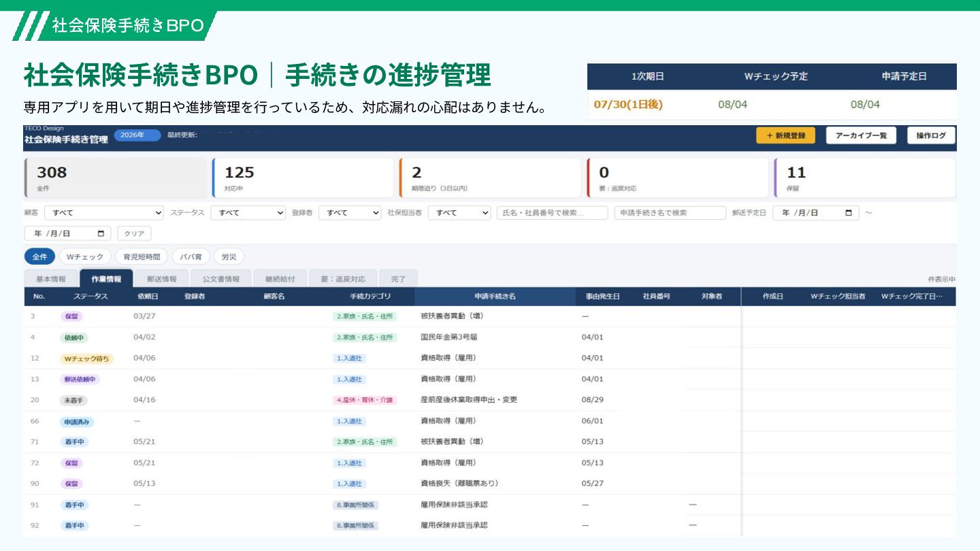Select the 基本情報 tab
980x551 pixels.
pos(51,279)
